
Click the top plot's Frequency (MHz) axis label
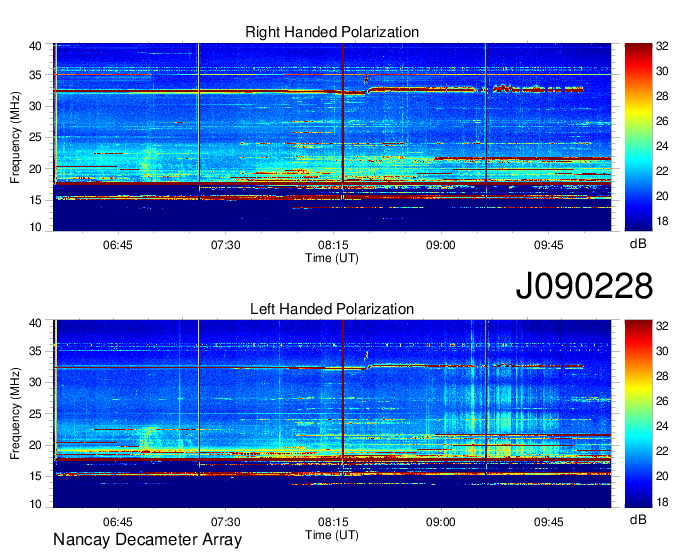15,137
